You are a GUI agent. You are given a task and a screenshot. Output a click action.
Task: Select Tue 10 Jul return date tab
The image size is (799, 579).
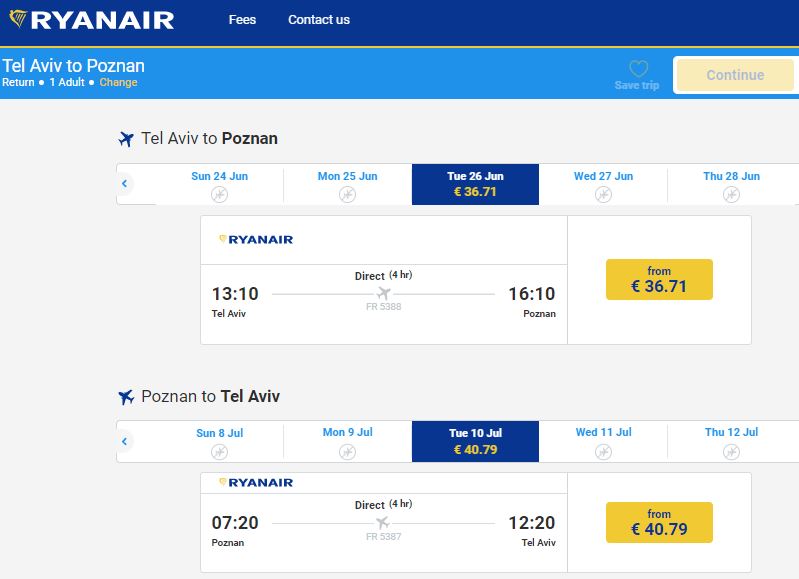[475, 441]
